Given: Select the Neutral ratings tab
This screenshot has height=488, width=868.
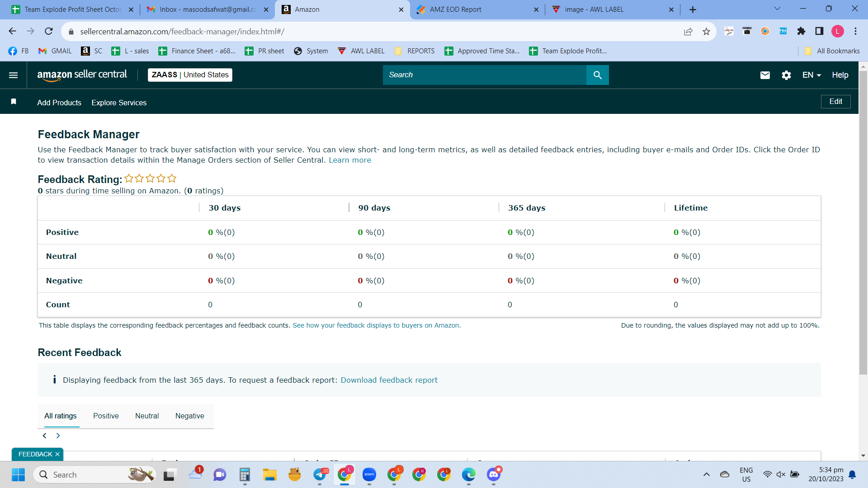Looking at the screenshot, I should pyautogui.click(x=147, y=416).
